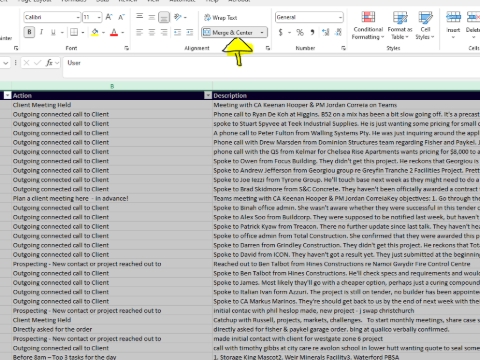Open Merge & Center dropdown arrow

[x=262, y=33]
